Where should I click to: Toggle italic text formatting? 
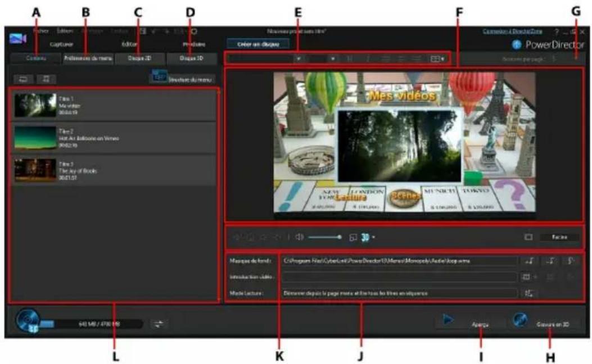pyautogui.click(x=368, y=59)
